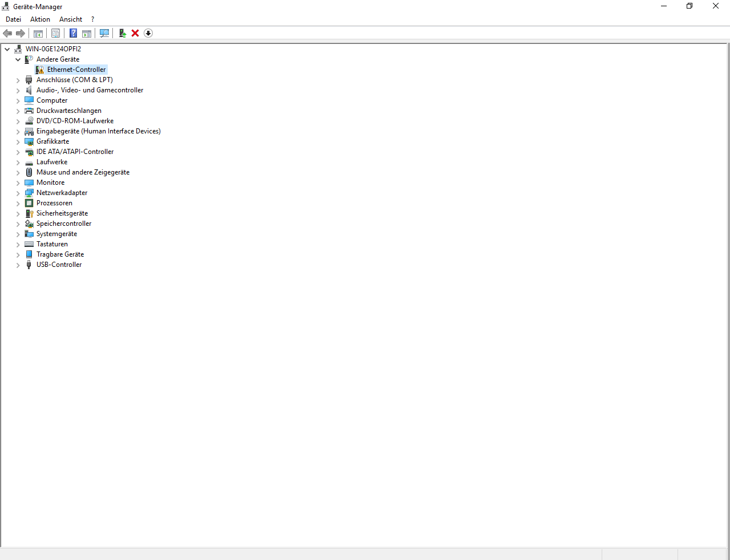Click the Forward arrow toolbar button

[x=21, y=33]
